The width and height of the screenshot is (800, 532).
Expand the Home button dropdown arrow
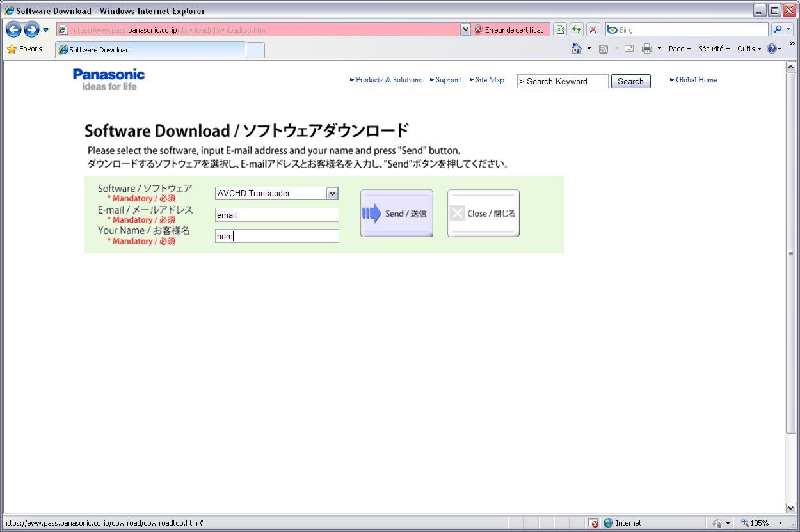pyautogui.click(x=589, y=49)
